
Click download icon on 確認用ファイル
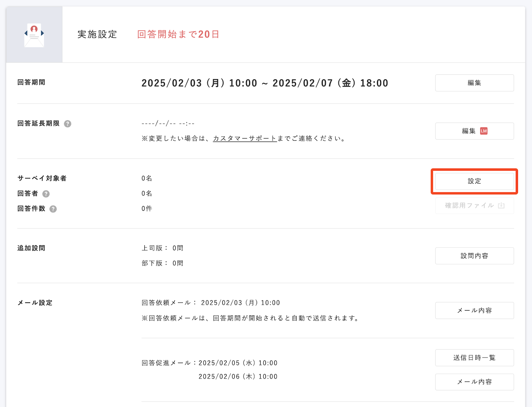(x=501, y=206)
